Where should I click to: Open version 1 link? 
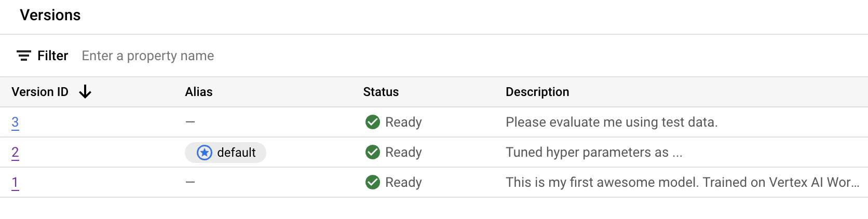click(15, 183)
